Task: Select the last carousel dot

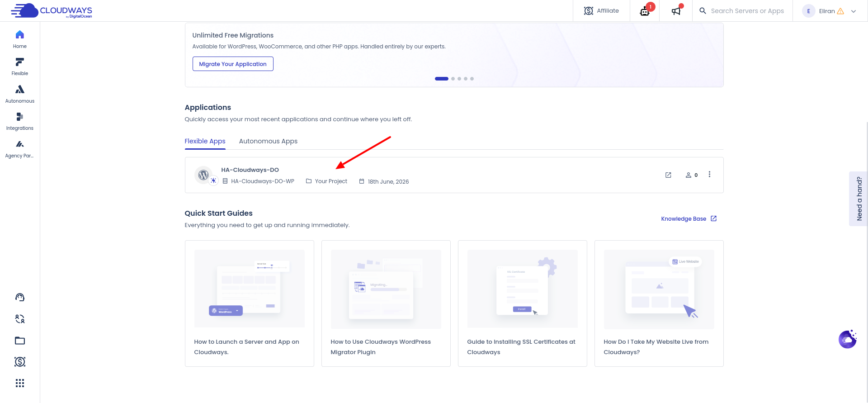Action: [x=472, y=79]
